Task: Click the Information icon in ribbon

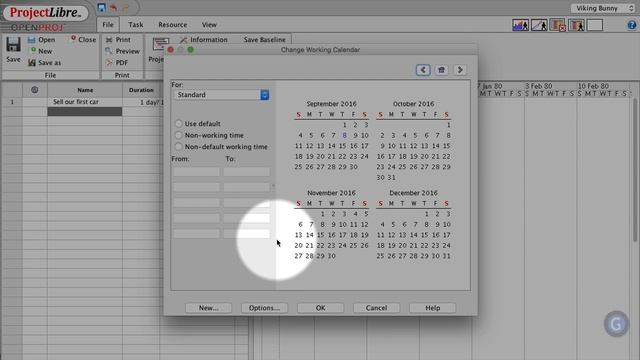Action: (184, 40)
